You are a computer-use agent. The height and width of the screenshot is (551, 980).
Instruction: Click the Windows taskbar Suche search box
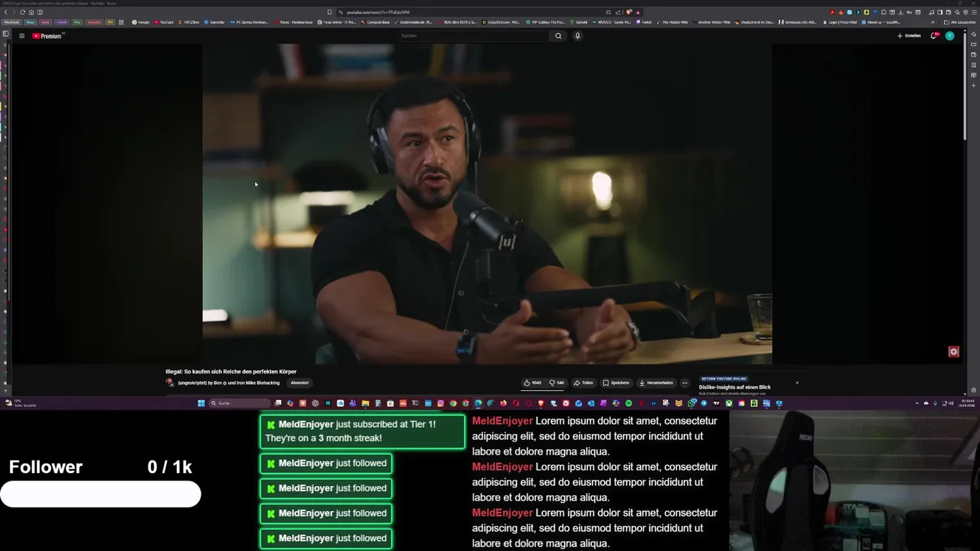239,403
